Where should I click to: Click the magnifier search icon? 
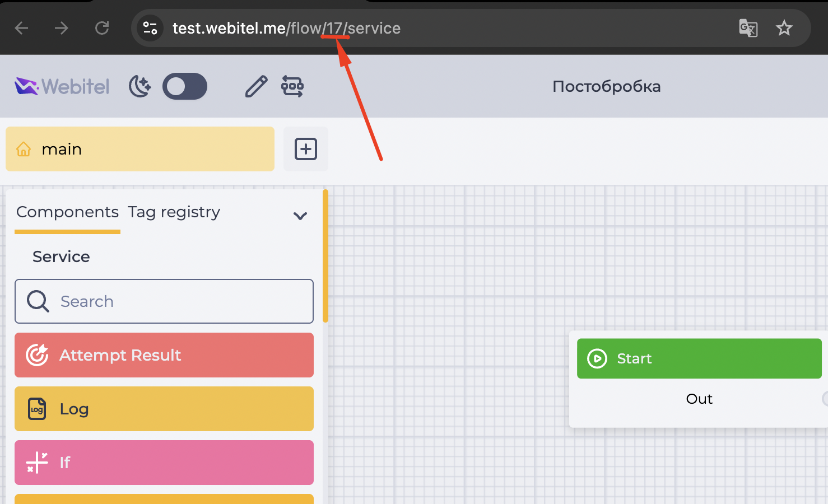38,301
